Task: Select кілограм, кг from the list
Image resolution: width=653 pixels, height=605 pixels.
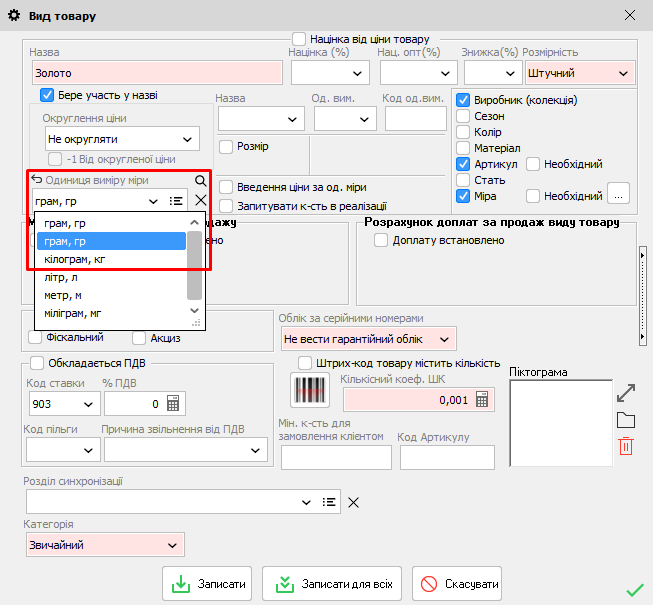Action: click(x=73, y=259)
